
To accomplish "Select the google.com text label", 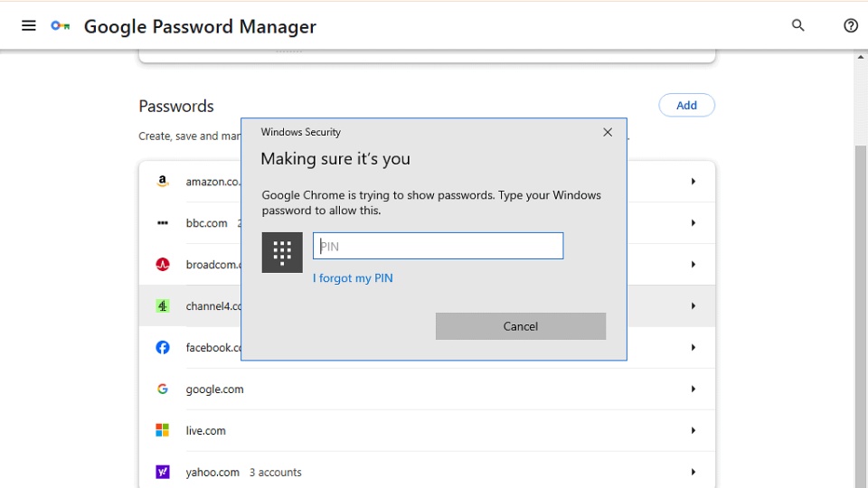I will coord(215,389).
